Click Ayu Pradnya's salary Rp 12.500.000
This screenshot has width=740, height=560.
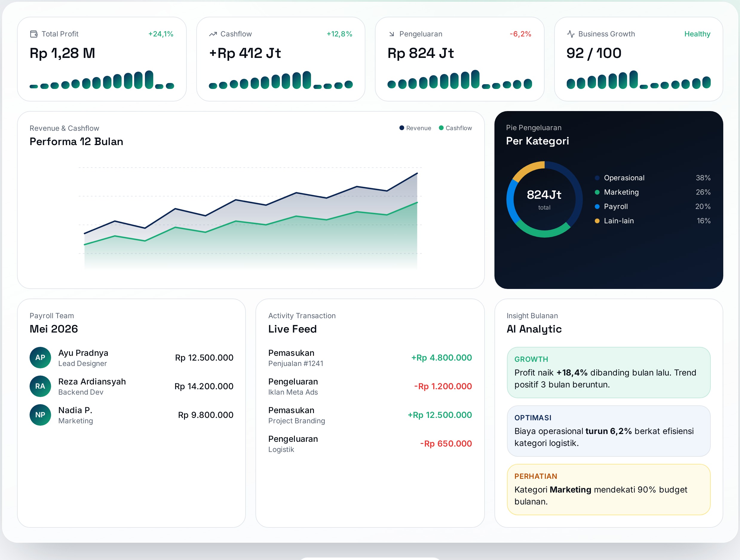(204, 358)
